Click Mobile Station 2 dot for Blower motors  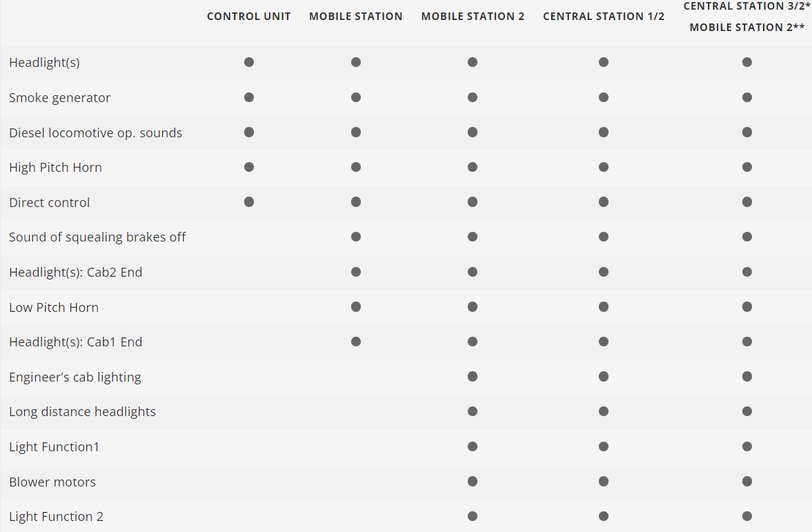[473, 482]
